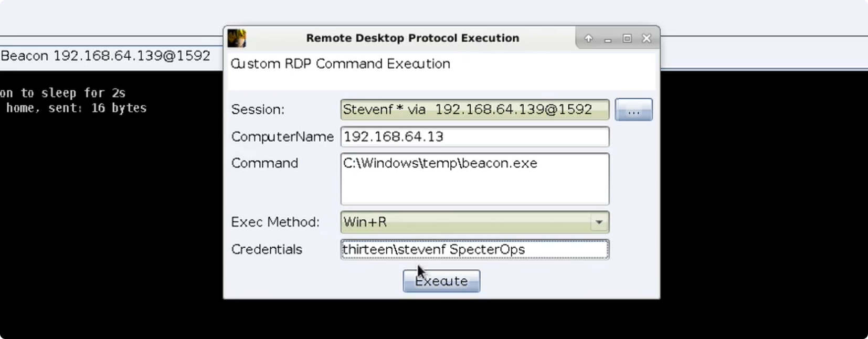Image resolution: width=868 pixels, height=339 pixels.
Task: Close the Remote Desktop Protocol Execution dialog
Action: (x=647, y=38)
